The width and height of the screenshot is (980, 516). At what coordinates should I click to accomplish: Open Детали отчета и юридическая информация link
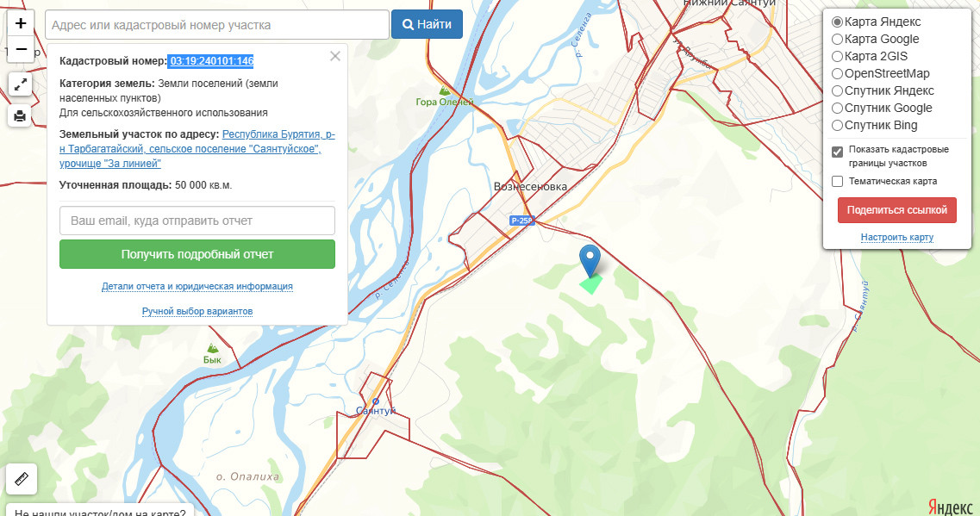pyautogui.click(x=197, y=286)
